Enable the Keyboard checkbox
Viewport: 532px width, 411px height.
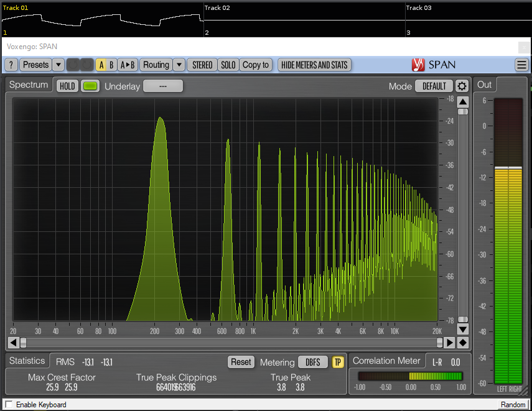tap(9, 404)
